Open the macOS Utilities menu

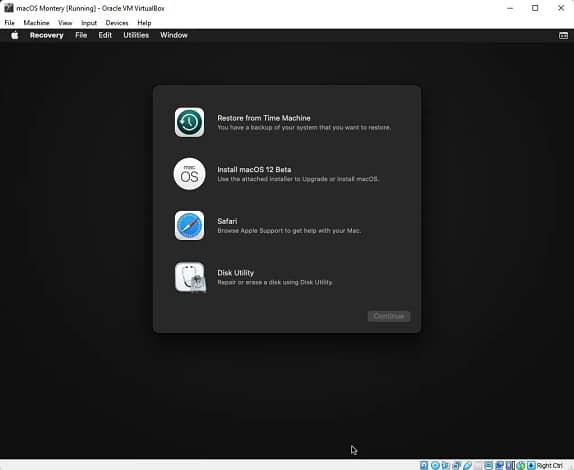(136, 36)
